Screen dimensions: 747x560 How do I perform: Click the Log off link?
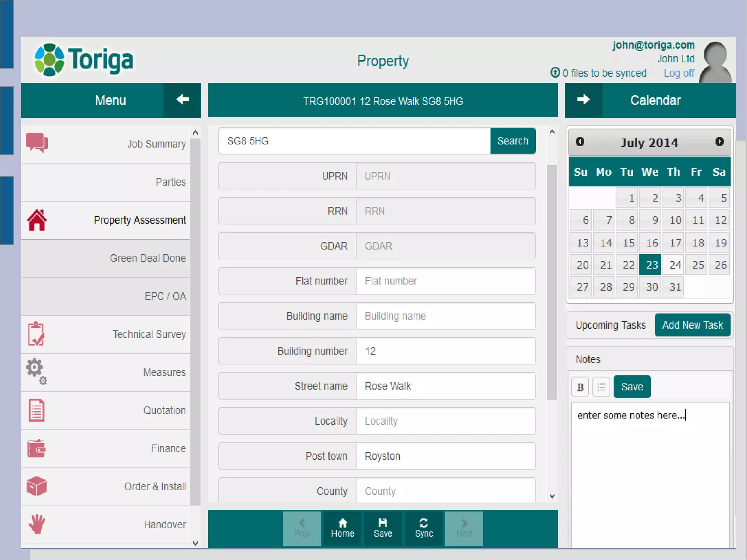[x=679, y=73]
